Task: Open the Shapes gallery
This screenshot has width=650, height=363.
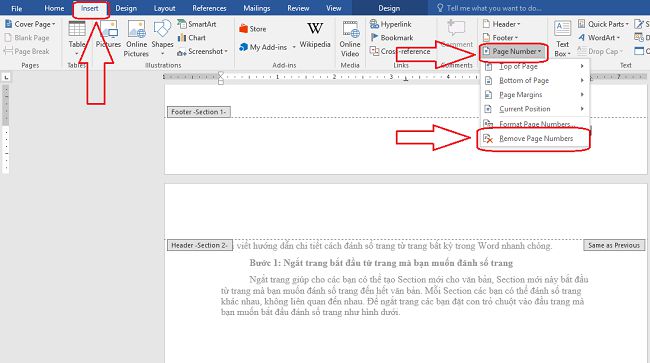Action: 162,39
